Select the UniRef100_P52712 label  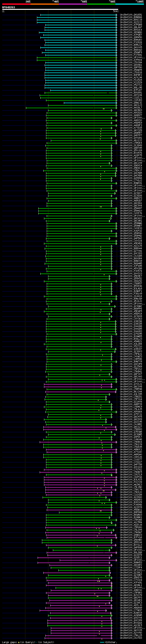(131, 85)
